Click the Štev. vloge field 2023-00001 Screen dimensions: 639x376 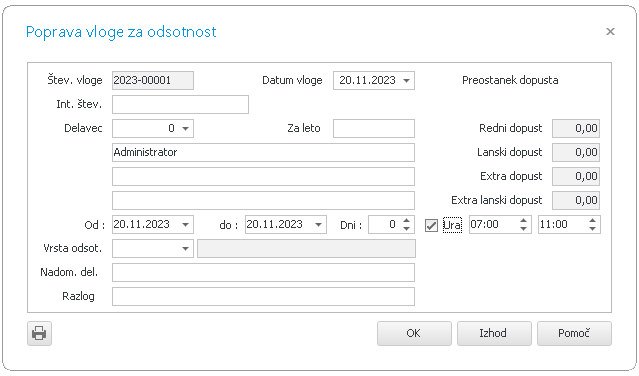[x=153, y=80]
